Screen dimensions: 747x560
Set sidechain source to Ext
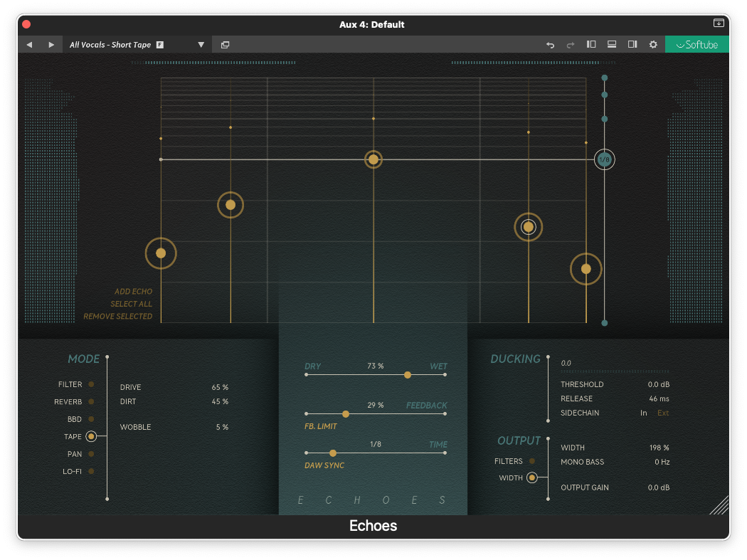663,413
